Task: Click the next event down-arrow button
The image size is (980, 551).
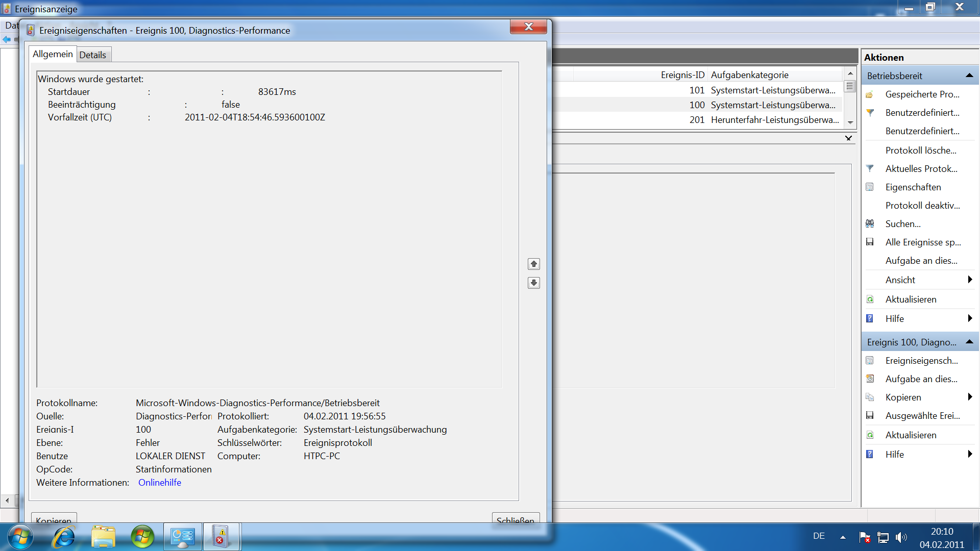Action: [533, 283]
